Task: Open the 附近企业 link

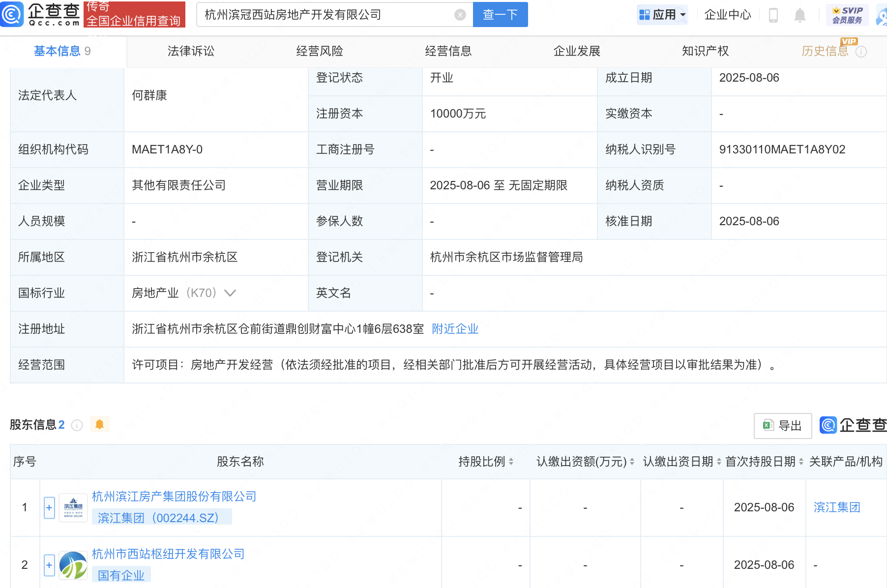Action: click(x=455, y=329)
